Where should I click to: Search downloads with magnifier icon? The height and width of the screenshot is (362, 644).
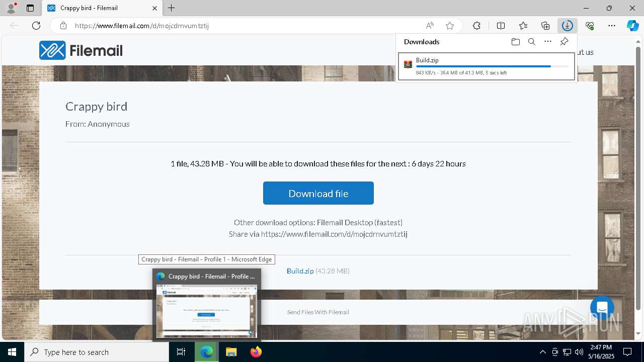(532, 42)
